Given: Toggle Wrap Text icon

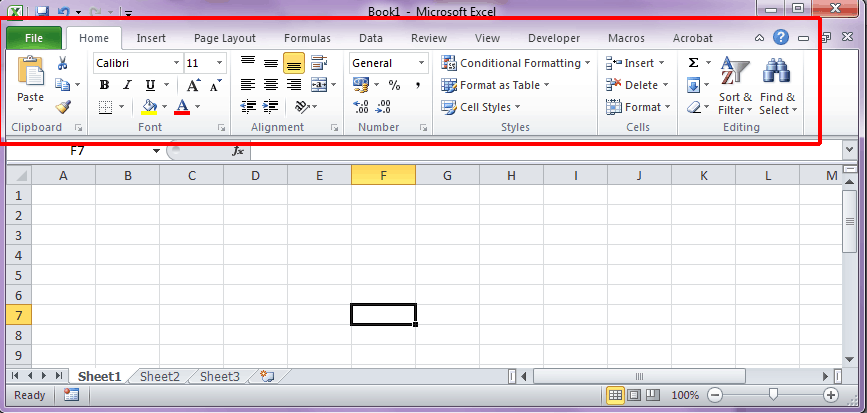Looking at the screenshot, I should (x=319, y=62).
